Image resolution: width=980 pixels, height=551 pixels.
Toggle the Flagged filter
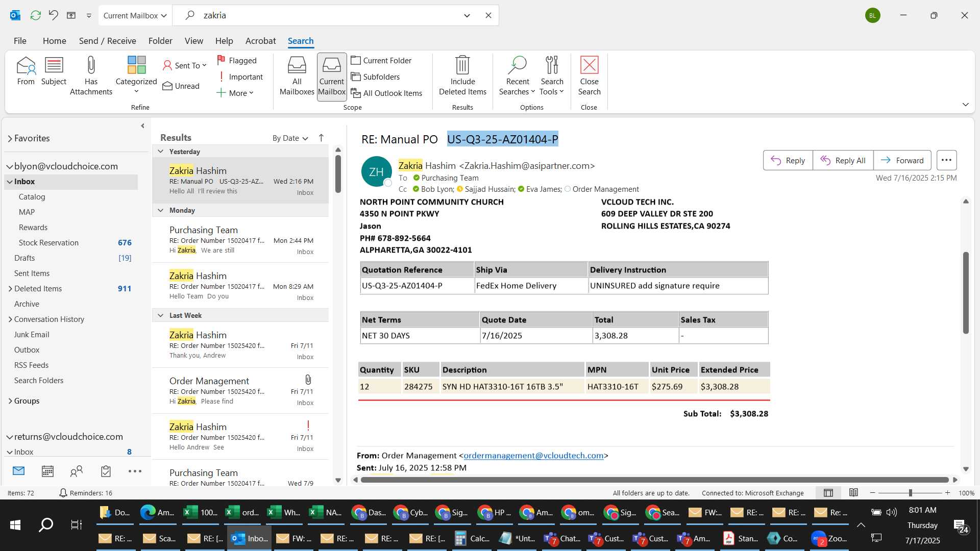tap(237, 60)
